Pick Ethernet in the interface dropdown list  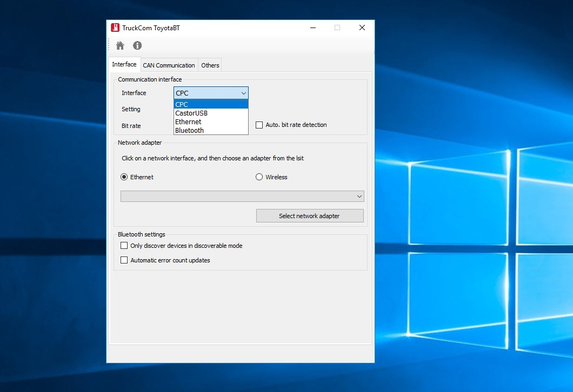click(x=188, y=122)
